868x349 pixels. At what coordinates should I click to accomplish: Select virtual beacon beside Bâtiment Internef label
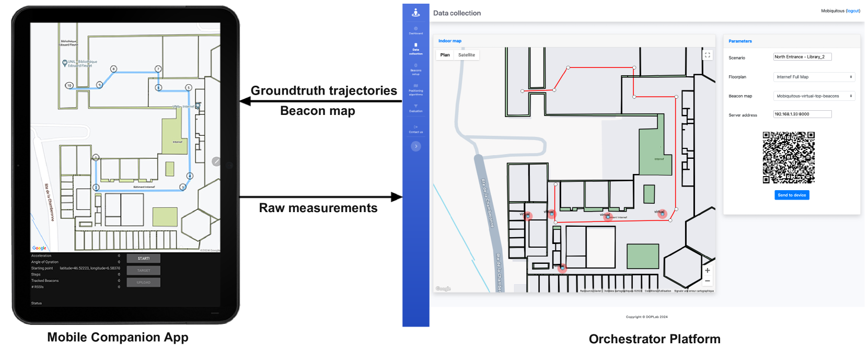608,217
